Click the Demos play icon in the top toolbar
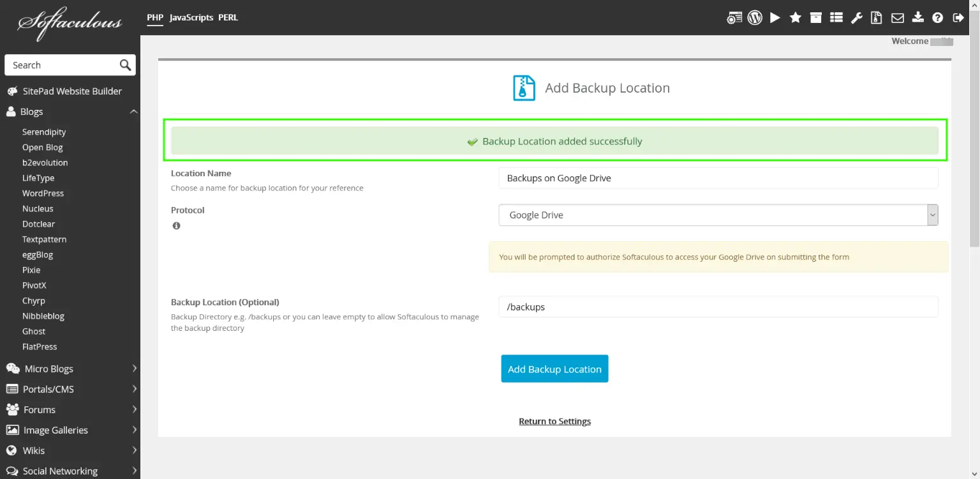The image size is (980, 479). coord(775,17)
